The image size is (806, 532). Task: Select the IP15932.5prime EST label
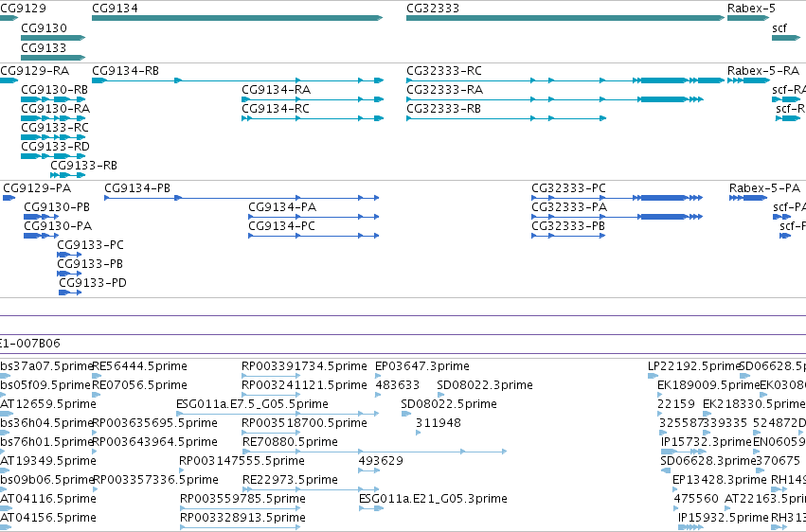(724, 518)
